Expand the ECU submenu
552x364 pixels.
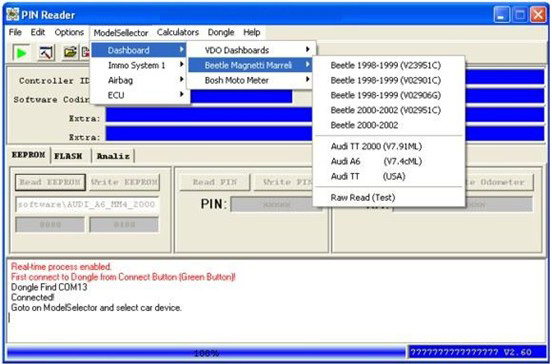click(x=139, y=95)
